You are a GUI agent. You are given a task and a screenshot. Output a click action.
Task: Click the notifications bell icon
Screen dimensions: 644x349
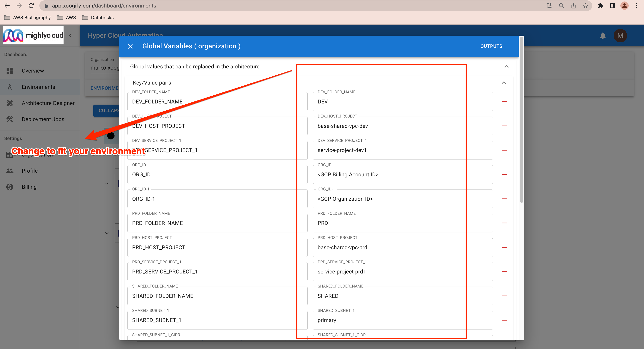pos(603,36)
